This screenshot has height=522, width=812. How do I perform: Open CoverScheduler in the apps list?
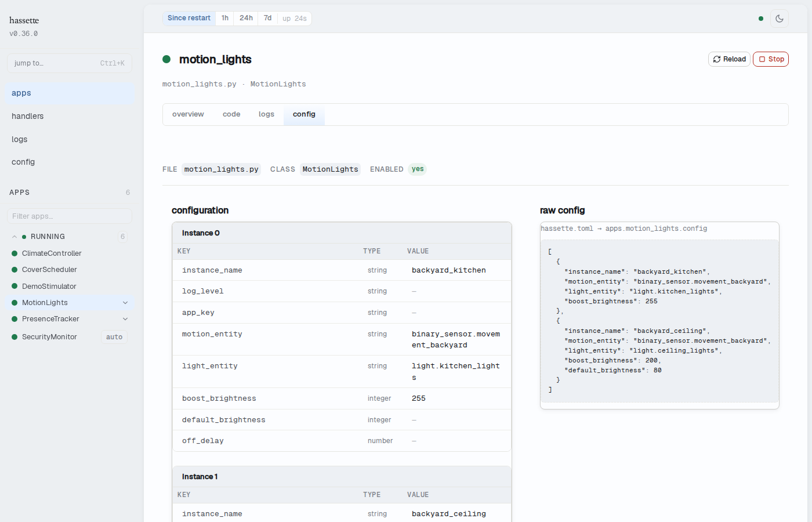click(49, 270)
